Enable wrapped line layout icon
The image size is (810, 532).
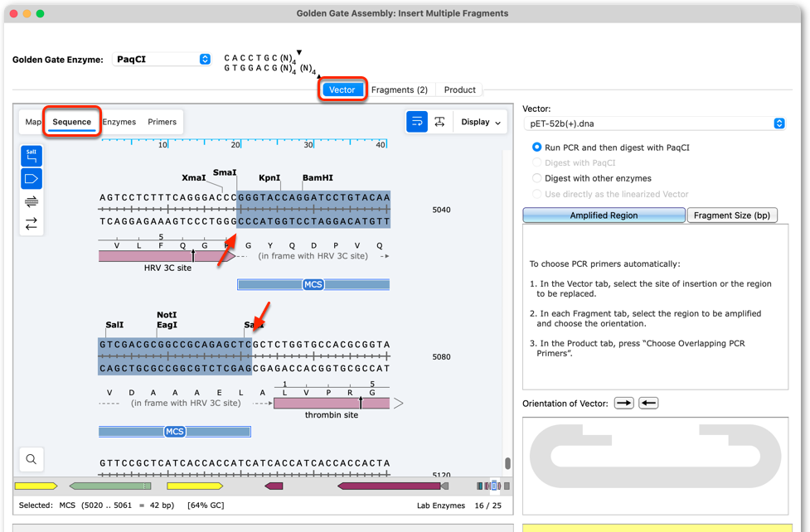tap(417, 122)
